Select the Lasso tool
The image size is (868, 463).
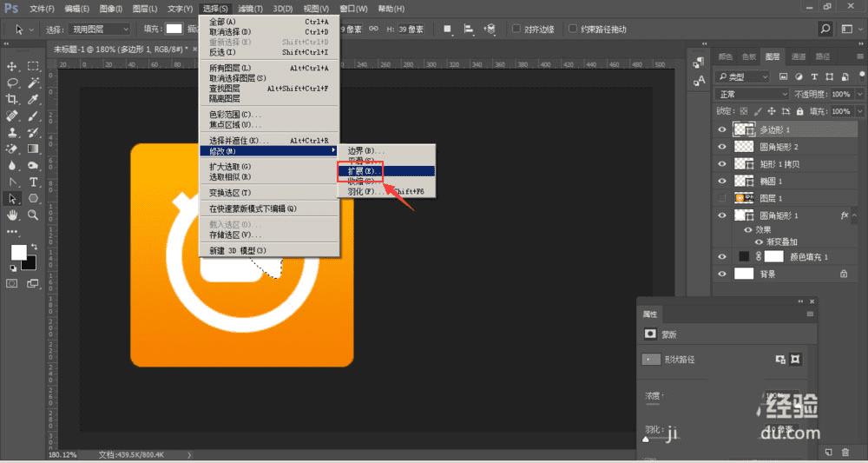(x=13, y=83)
